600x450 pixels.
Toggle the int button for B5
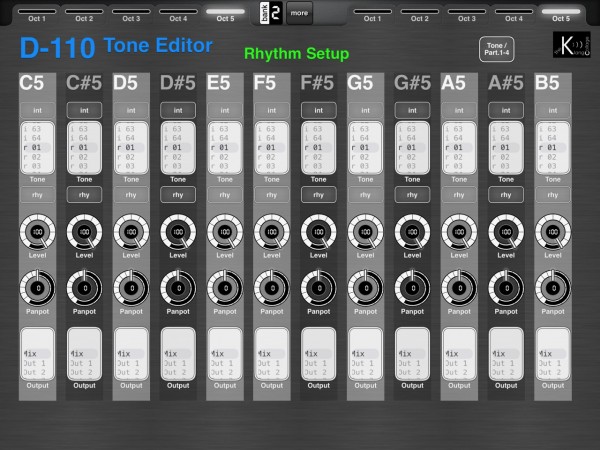tap(553, 110)
